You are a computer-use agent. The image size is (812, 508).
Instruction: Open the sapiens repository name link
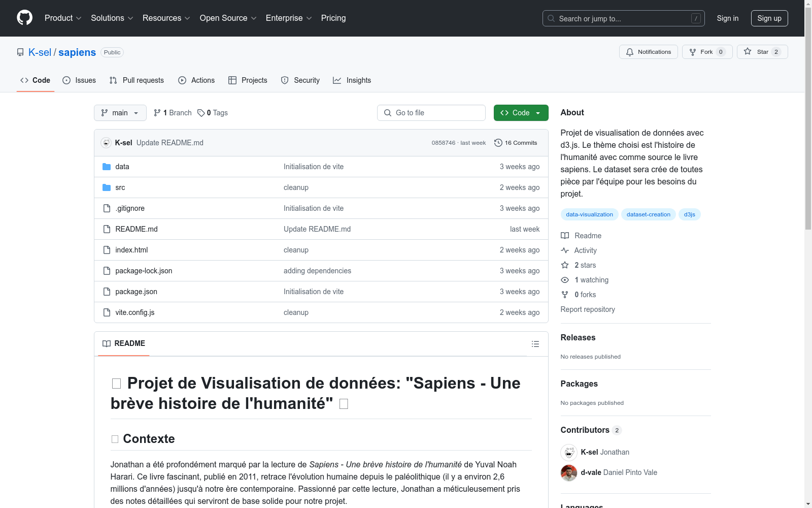77,52
